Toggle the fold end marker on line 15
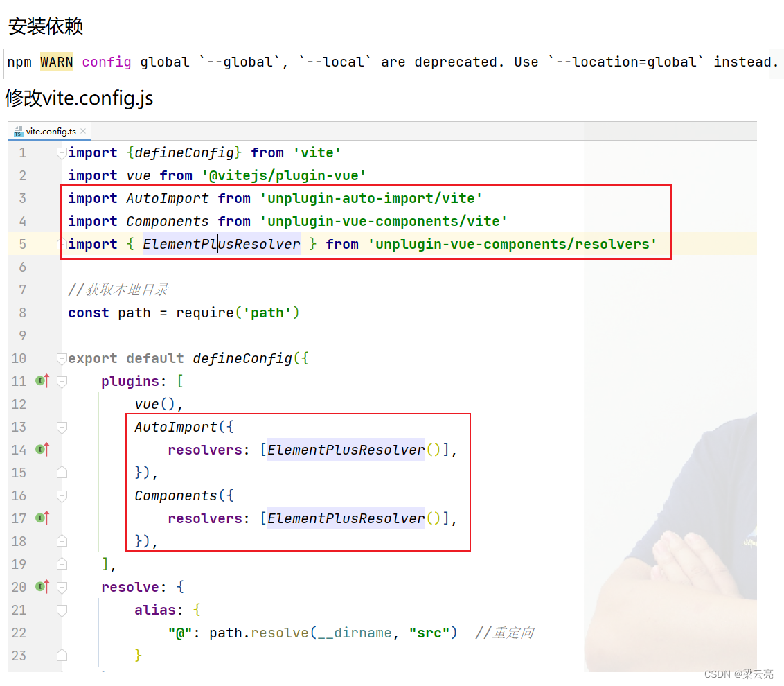The height and width of the screenshot is (686, 784). pos(62,473)
